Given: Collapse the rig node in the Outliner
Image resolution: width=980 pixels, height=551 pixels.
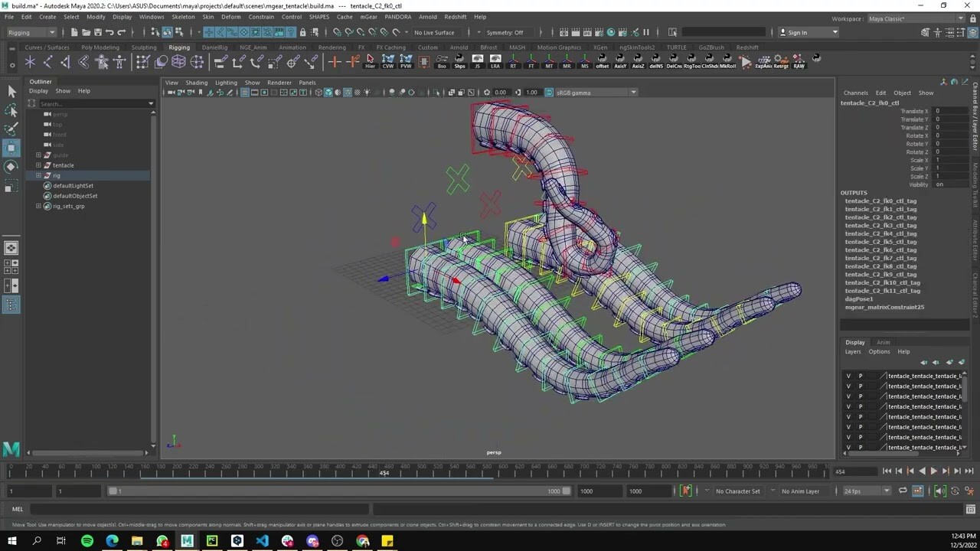Looking at the screenshot, I should click(38, 175).
